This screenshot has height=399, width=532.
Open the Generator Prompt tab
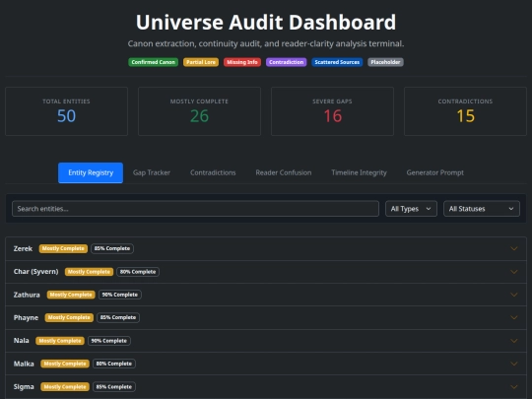coord(435,172)
